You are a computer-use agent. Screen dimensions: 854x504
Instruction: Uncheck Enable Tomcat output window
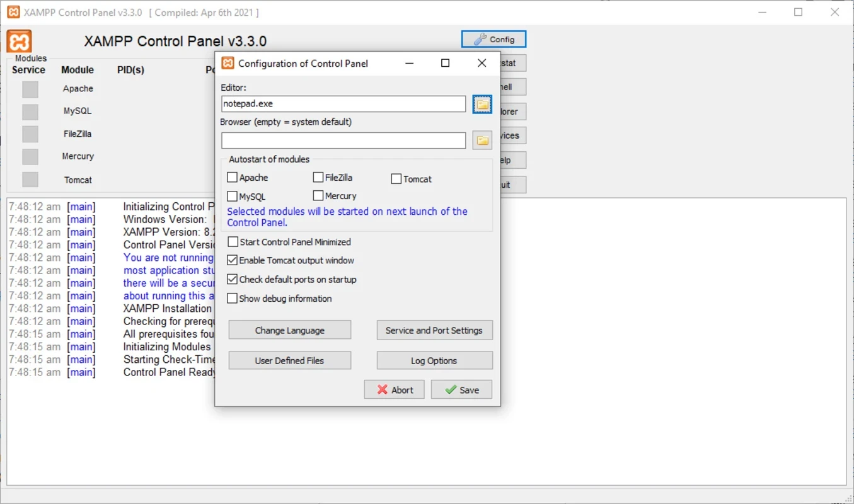pos(233,260)
